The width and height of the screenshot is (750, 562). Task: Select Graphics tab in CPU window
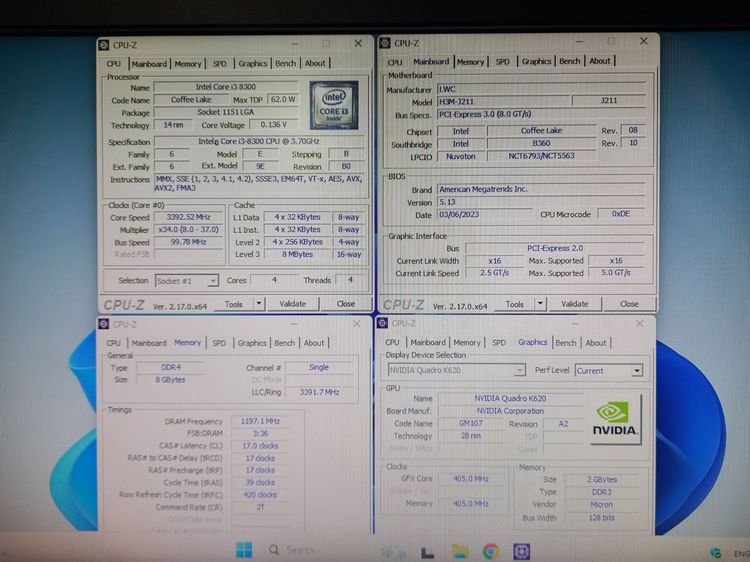(x=253, y=63)
